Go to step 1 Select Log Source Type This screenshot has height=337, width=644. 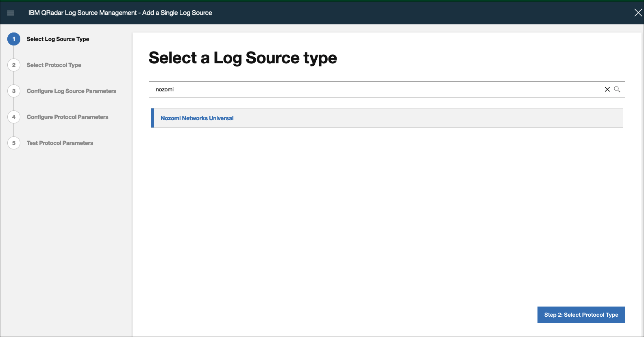coord(58,39)
